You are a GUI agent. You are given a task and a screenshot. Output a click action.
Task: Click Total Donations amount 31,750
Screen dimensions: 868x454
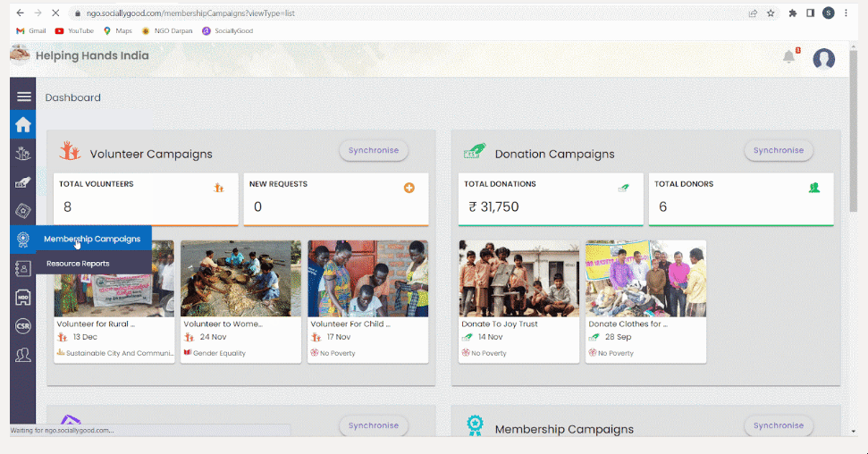point(493,207)
